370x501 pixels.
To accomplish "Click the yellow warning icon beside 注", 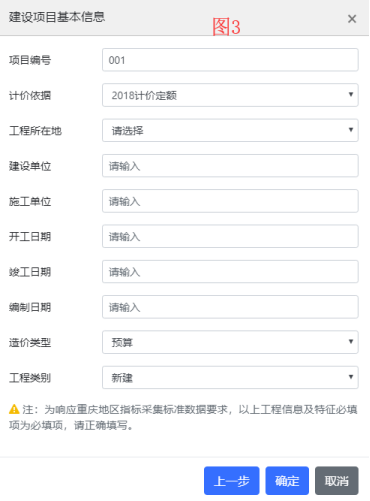I will (x=14, y=409).
